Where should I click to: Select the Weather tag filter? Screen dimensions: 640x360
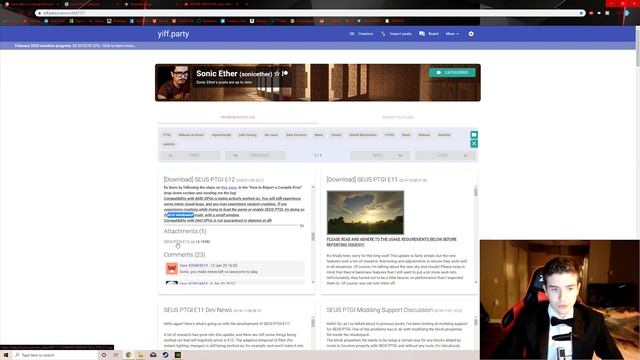[444, 135]
